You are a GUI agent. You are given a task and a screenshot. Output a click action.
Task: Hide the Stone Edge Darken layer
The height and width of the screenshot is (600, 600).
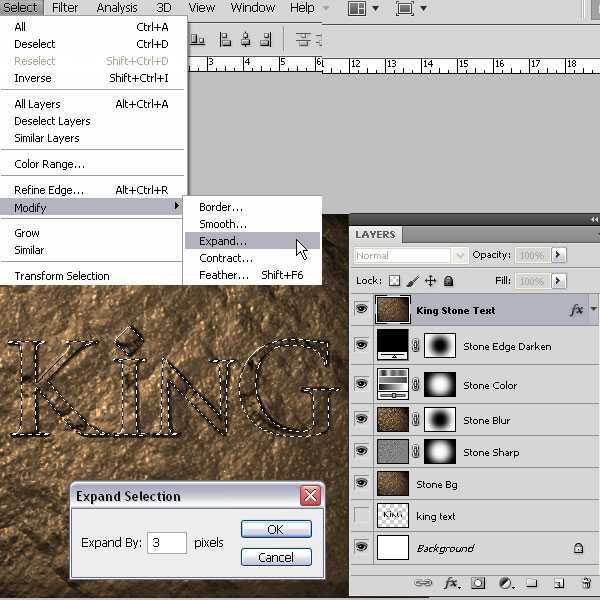coord(361,346)
